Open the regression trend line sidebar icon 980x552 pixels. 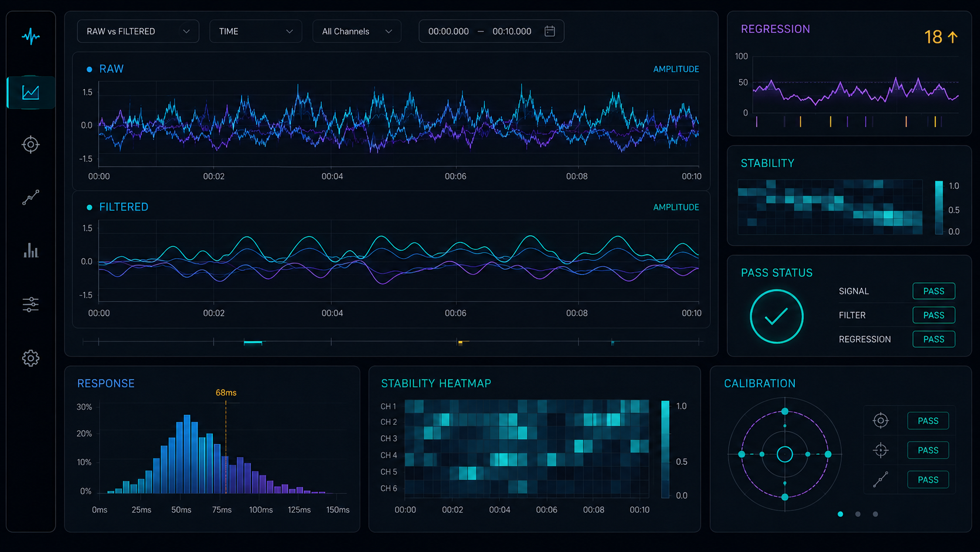30,197
